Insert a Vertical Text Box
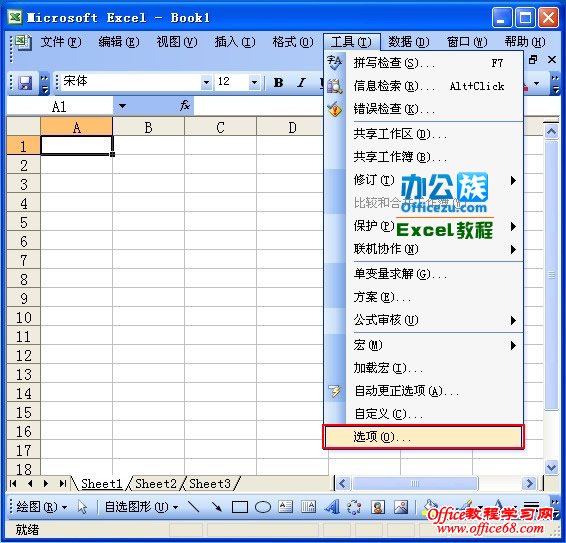This screenshot has height=543, width=566. [308, 507]
